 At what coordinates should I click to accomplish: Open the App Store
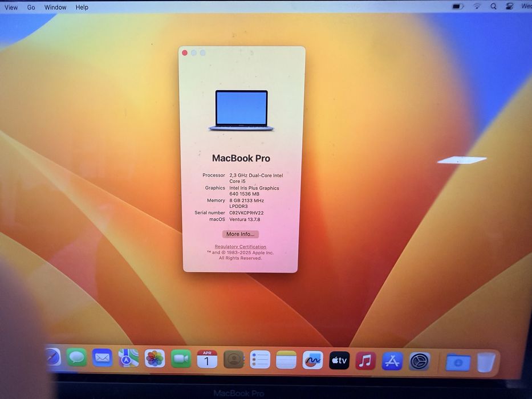(x=392, y=361)
